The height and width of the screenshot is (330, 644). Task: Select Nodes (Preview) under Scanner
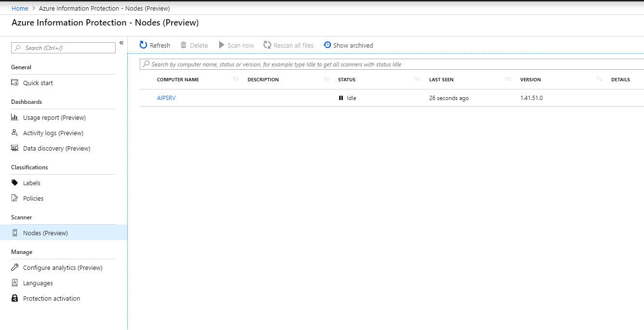64,233
